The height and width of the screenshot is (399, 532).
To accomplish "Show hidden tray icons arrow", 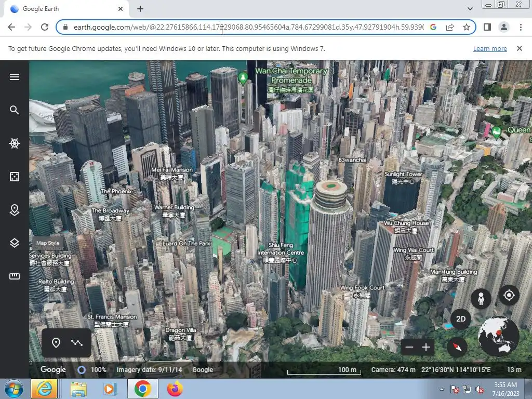I will pyautogui.click(x=442, y=389).
